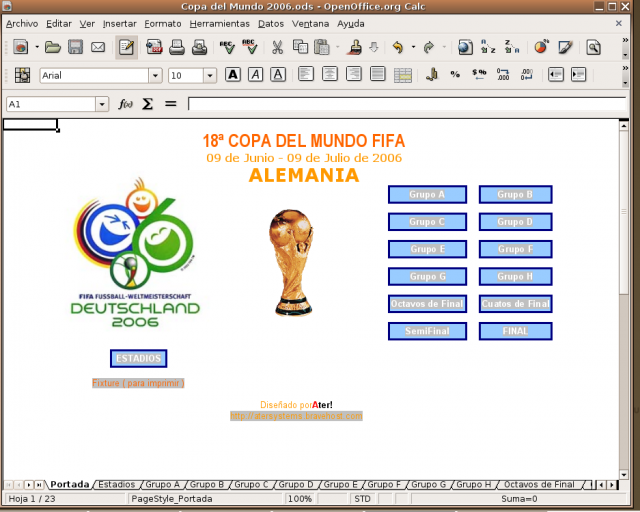
Task: Apply Currency number format icon
Action: (431, 75)
